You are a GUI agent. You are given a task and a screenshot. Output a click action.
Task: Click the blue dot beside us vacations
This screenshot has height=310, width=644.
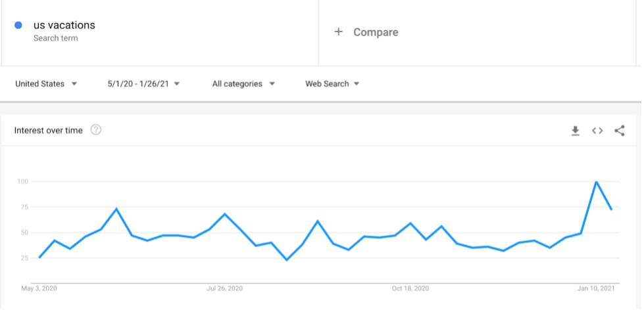18,25
